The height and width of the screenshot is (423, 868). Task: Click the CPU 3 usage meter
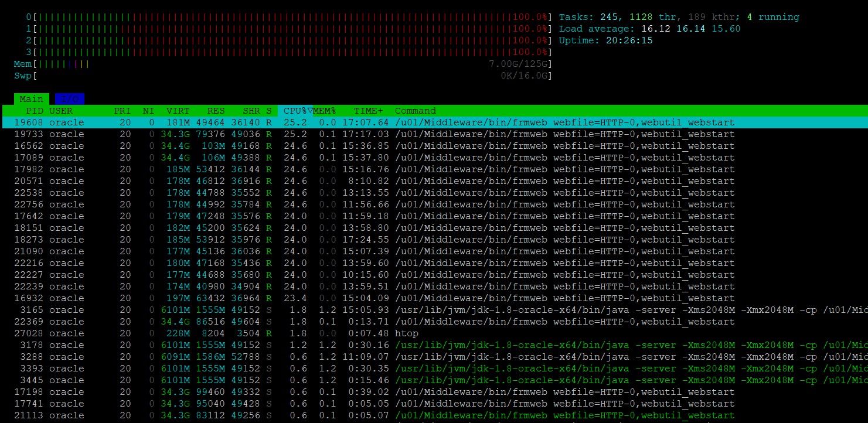(x=289, y=52)
